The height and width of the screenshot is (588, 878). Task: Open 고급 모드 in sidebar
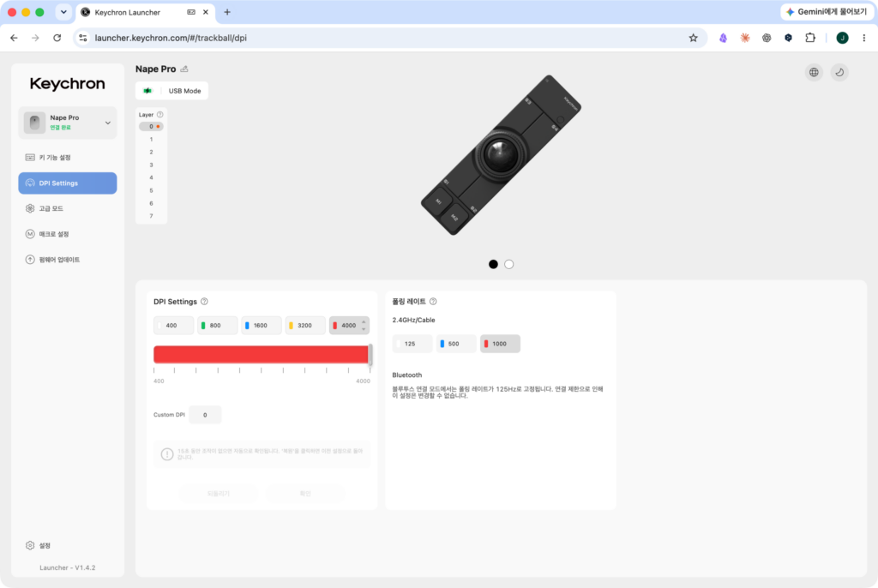click(68, 208)
